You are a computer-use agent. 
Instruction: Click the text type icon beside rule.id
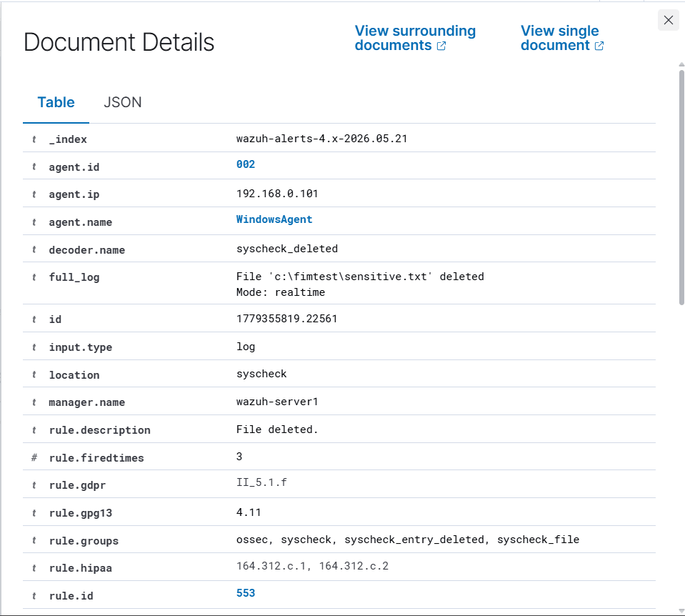point(34,596)
